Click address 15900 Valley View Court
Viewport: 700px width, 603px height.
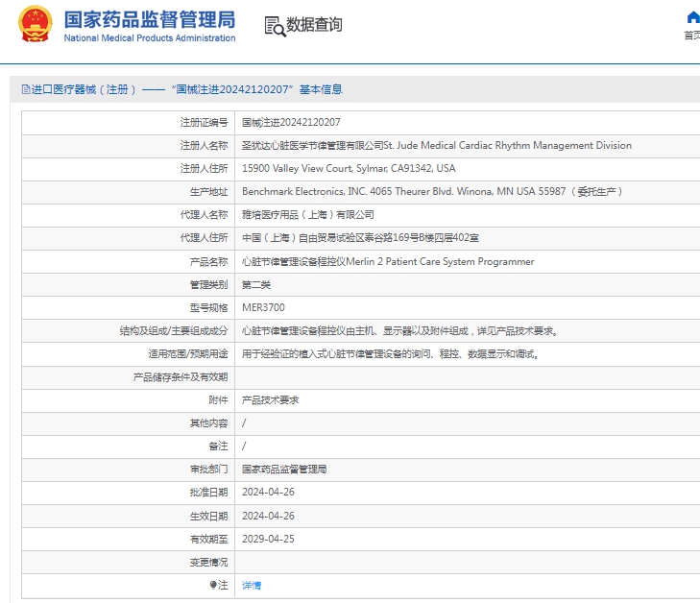click(349, 168)
